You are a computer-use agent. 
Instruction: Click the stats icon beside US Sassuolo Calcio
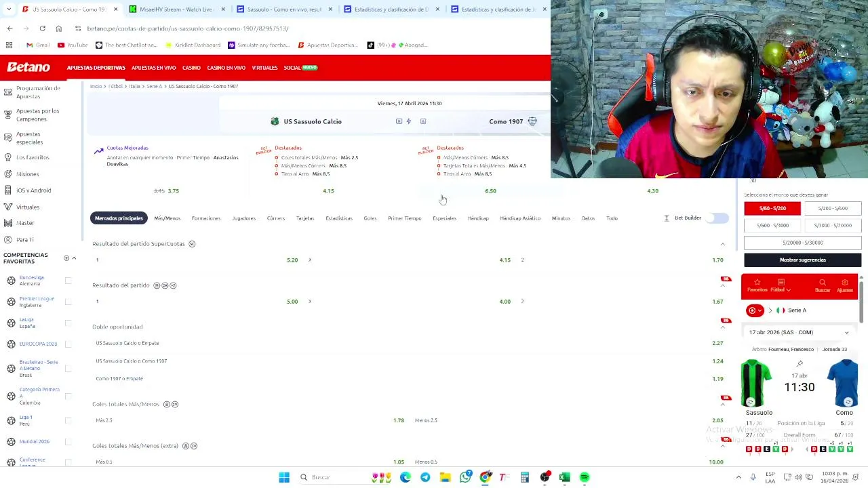pos(423,121)
